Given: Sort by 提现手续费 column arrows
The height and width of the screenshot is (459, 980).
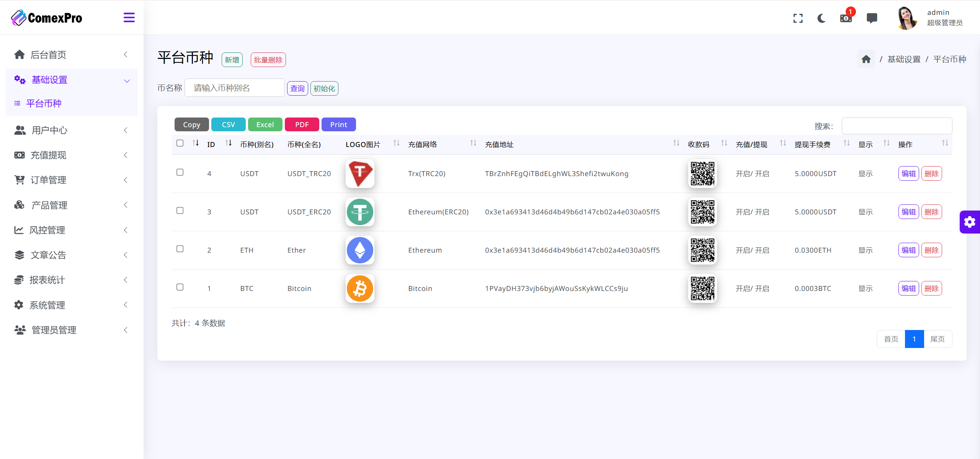Looking at the screenshot, I should coord(847,143).
